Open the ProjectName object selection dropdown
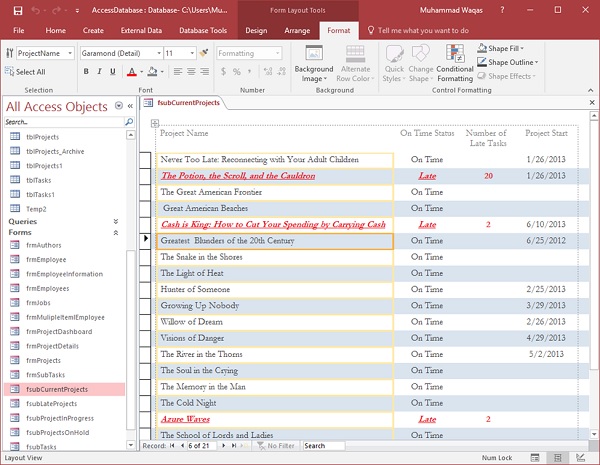This screenshot has height=465, width=600. (68, 53)
